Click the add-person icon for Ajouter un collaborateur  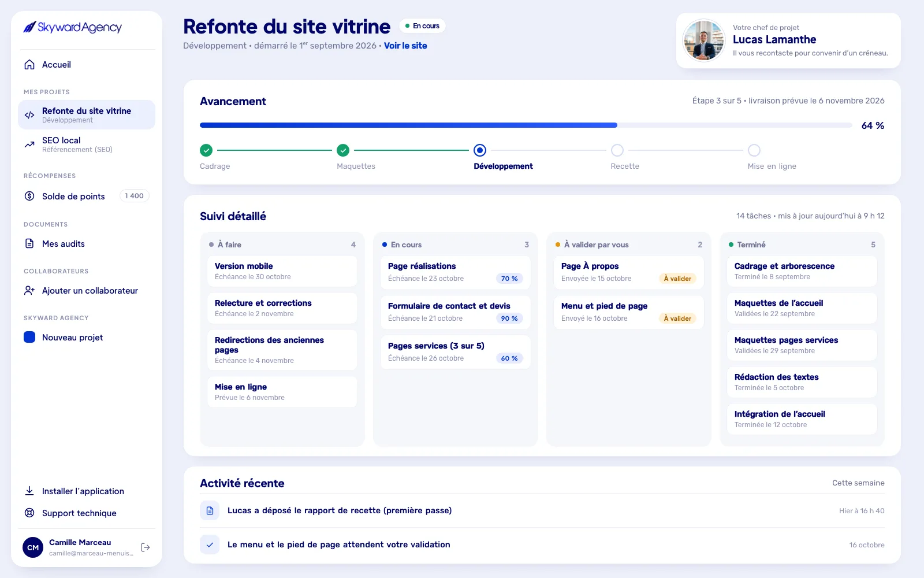click(x=29, y=290)
